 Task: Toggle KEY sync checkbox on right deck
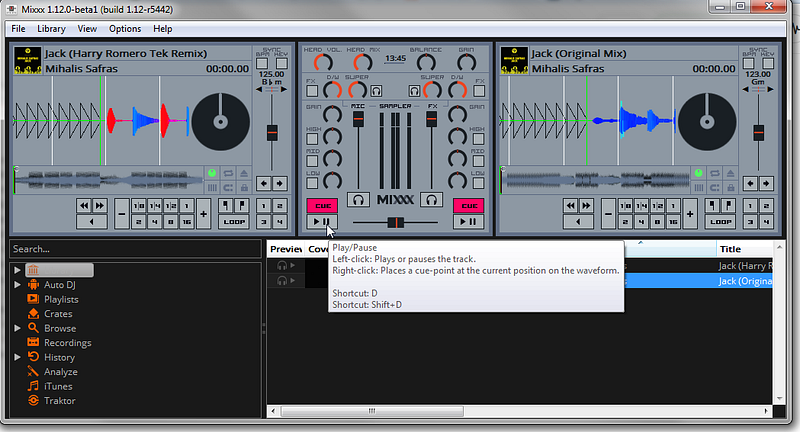(x=768, y=63)
